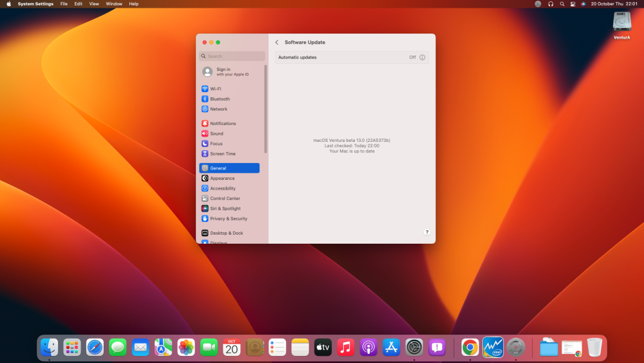Screen dimensions: 644x363
Task: Open Music from the Dock
Action: click(x=346, y=348)
